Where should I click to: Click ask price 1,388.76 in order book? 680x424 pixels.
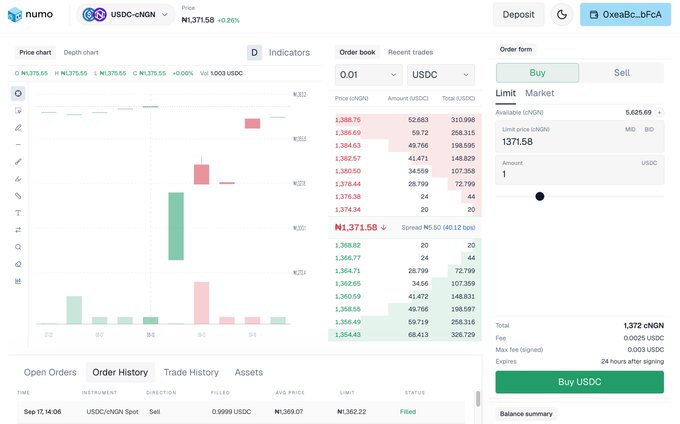coord(347,120)
